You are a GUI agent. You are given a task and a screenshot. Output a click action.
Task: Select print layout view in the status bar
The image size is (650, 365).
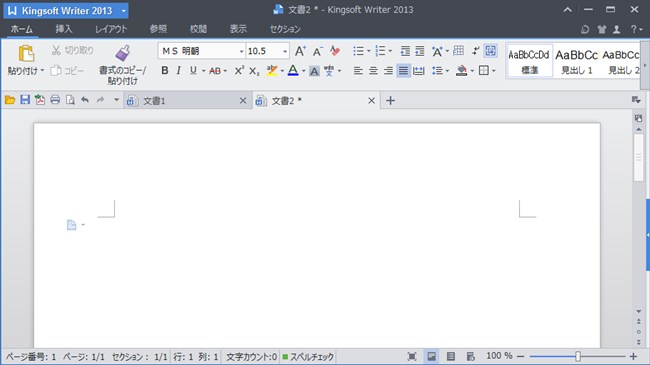(432, 356)
